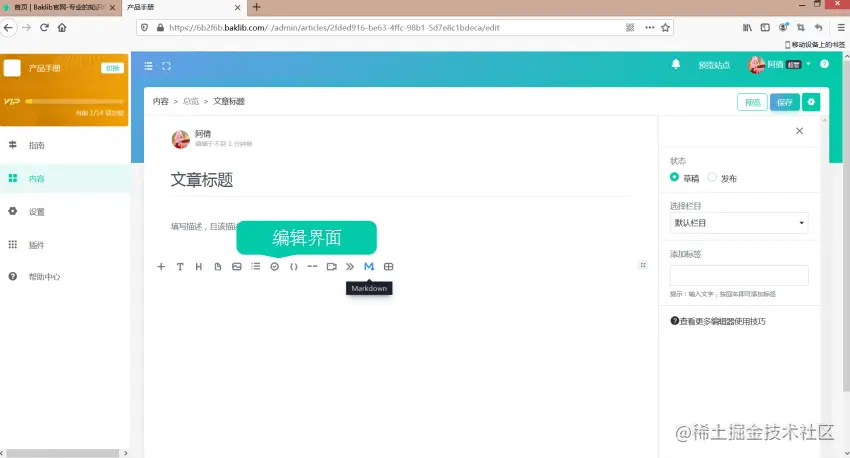Image resolution: width=850 pixels, height=458 pixels.
Task: Select the Markdown block icon
Action: point(369,267)
